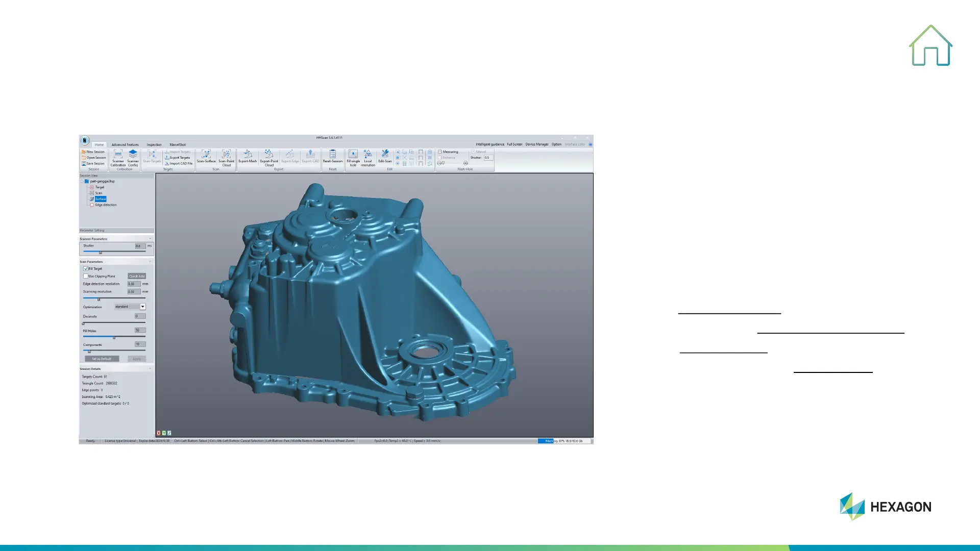Start the Scan-Surface mode
This screenshot has width=980, height=551.
206,155
